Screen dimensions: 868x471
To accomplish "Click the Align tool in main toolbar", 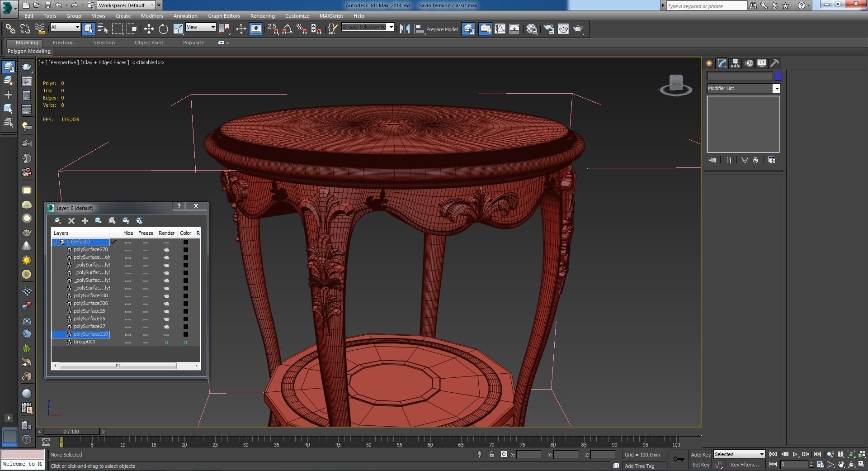I will point(419,29).
